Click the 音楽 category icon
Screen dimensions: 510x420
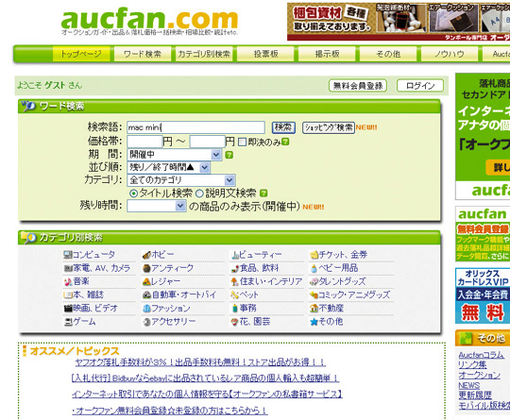(68, 281)
